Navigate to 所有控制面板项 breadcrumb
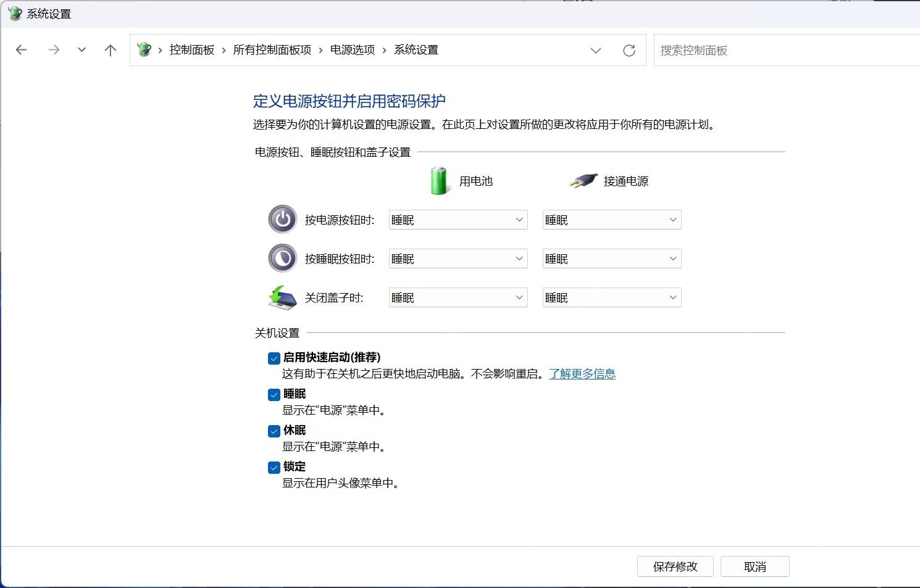This screenshot has height=588, width=920. [272, 50]
